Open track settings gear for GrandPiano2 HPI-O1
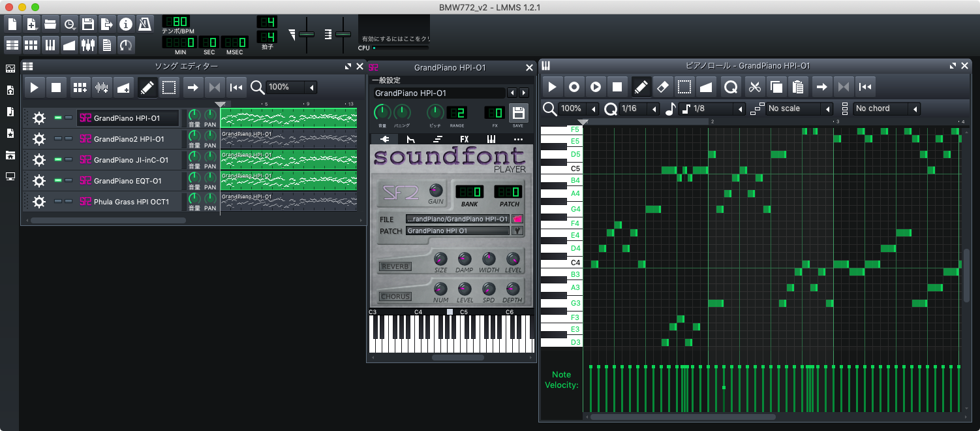The width and height of the screenshot is (980, 431). (x=39, y=138)
